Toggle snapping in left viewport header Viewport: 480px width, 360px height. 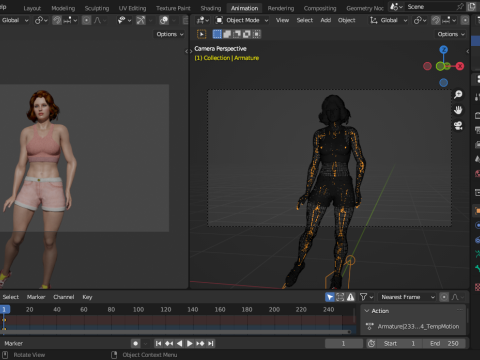(57, 20)
